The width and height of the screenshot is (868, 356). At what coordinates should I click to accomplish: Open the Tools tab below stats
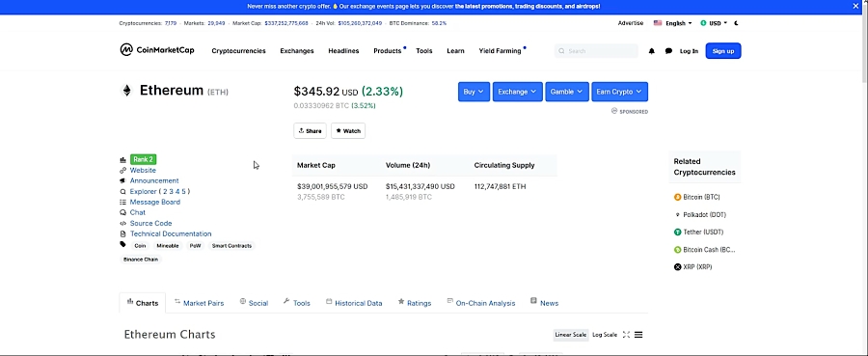coord(297,303)
